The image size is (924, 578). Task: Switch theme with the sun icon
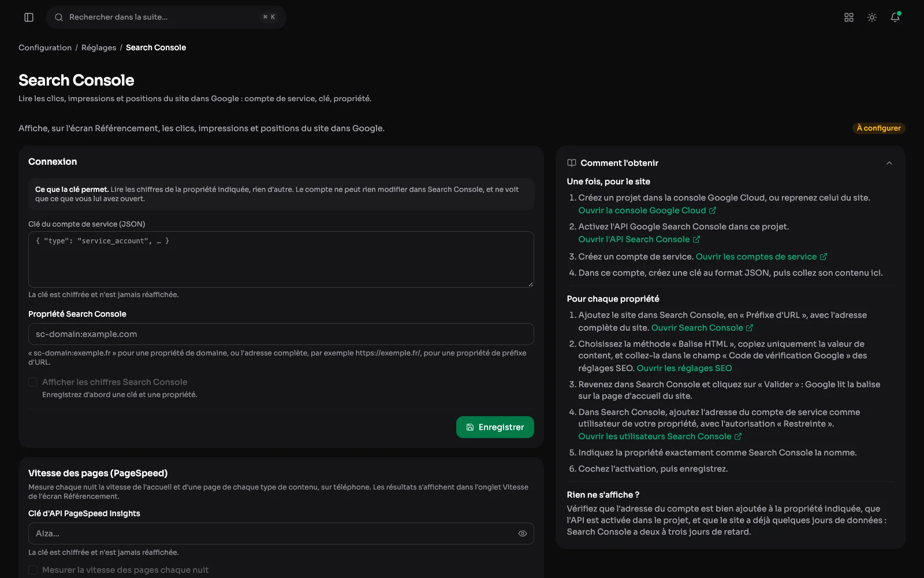[x=872, y=17]
